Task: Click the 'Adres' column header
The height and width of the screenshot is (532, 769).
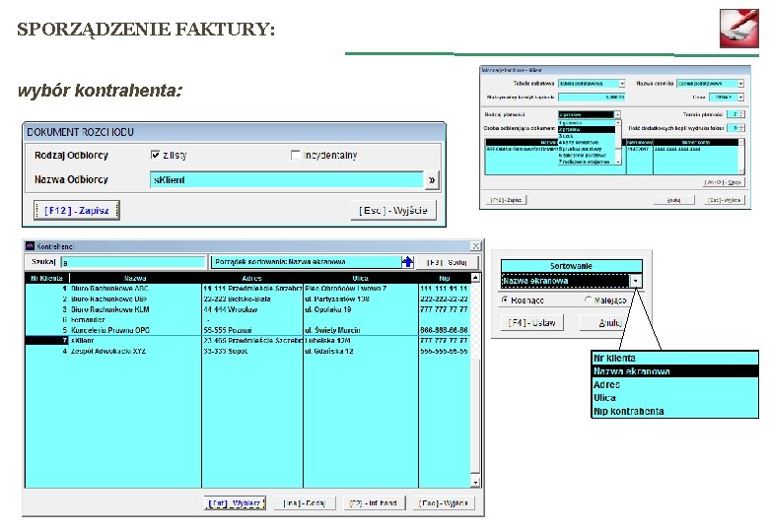Action: pos(252,278)
